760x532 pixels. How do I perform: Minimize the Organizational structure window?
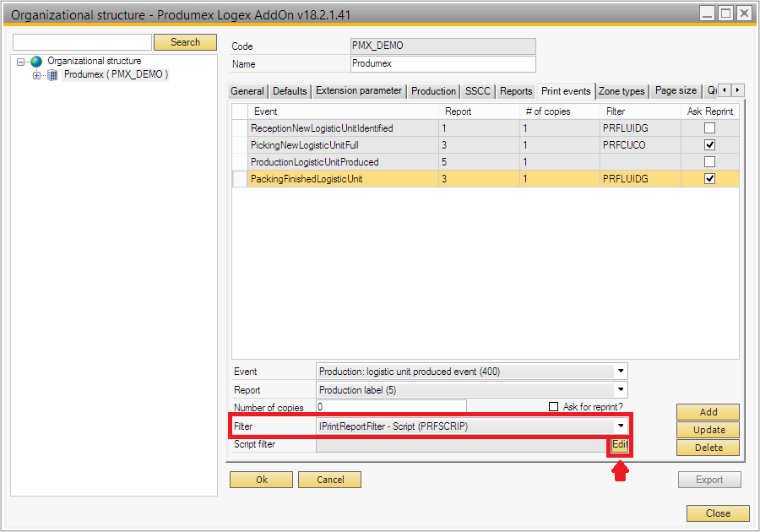[x=707, y=13]
